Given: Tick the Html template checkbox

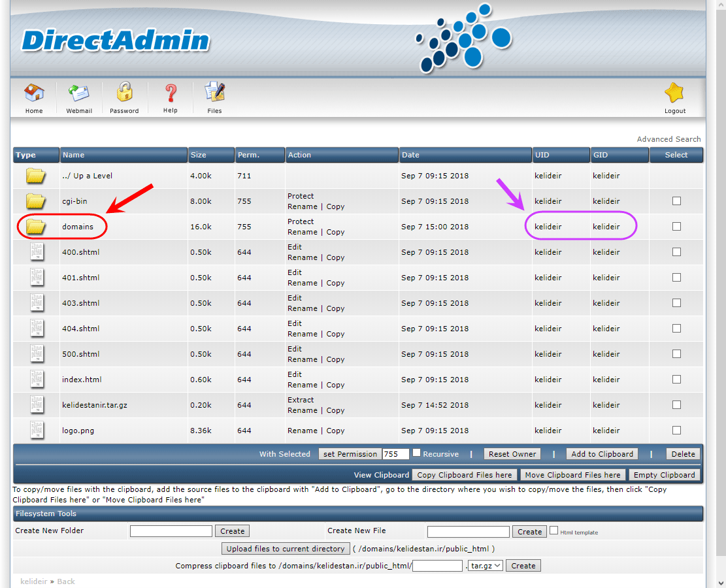Looking at the screenshot, I should (x=553, y=531).
